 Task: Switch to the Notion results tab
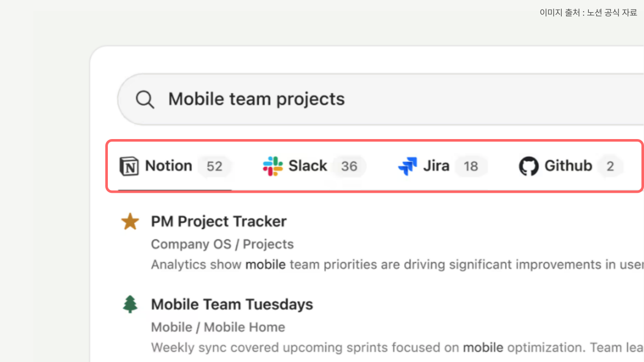click(175, 166)
